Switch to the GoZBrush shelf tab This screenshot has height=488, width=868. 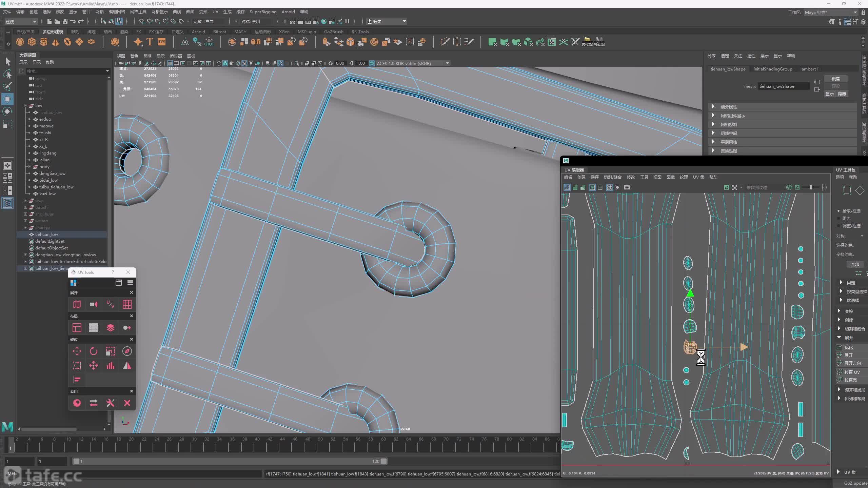[x=334, y=32]
